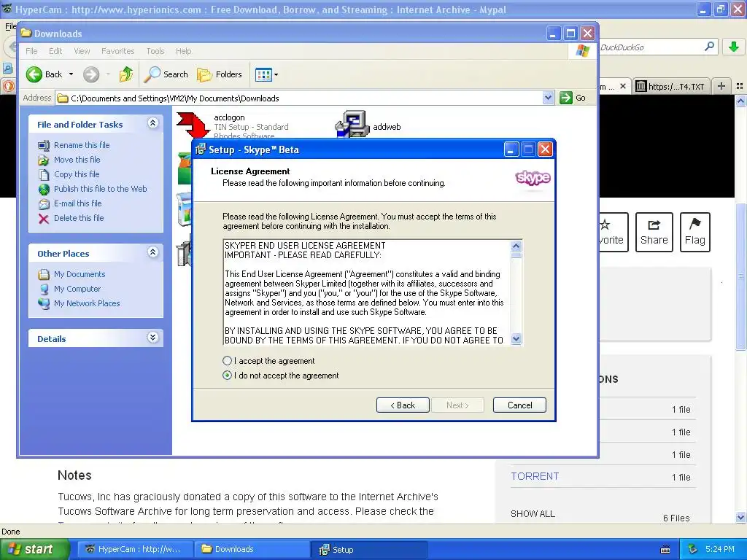The width and height of the screenshot is (747, 560).
Task: Open new tab with plus button
Action: click(721, 86)
